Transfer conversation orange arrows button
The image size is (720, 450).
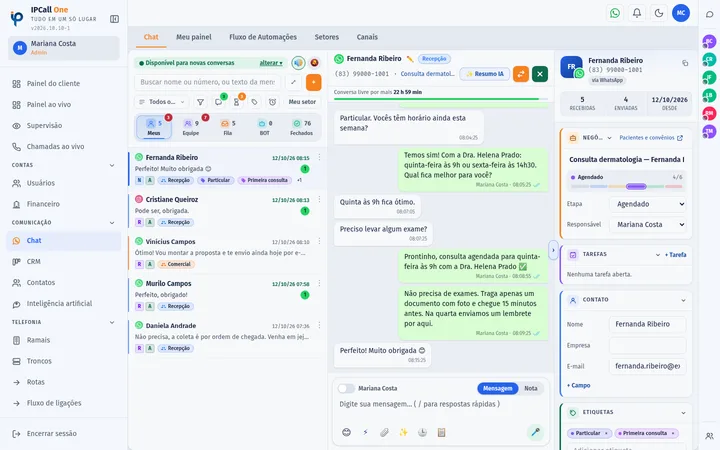pos(521,74)
